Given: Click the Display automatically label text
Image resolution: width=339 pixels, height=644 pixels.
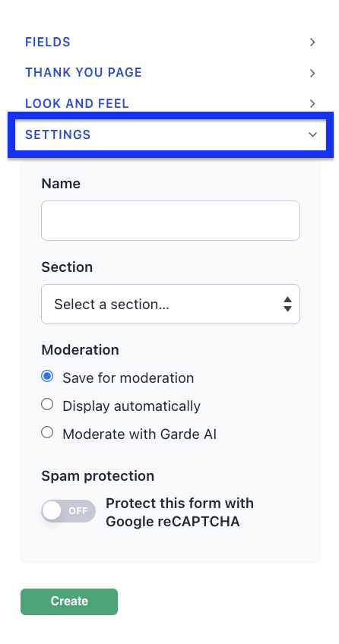Looking at the screenshot, I should pyautogui.click(x=131, y=406).
